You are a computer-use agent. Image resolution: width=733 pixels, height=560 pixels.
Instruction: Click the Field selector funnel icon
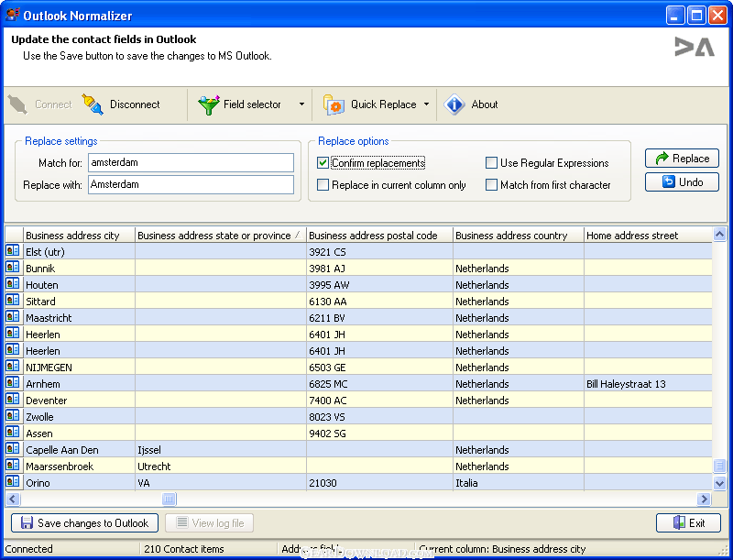coord(209,104)
